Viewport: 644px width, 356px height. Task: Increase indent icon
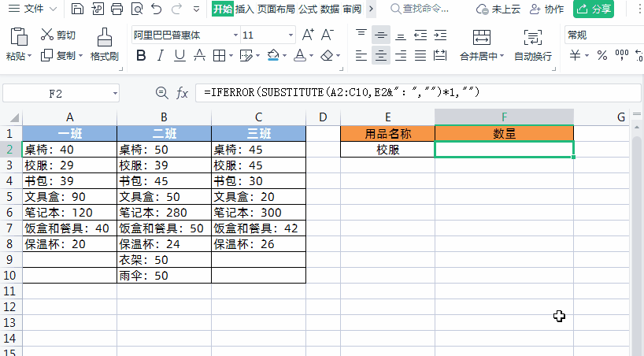[x=440, y=35]
